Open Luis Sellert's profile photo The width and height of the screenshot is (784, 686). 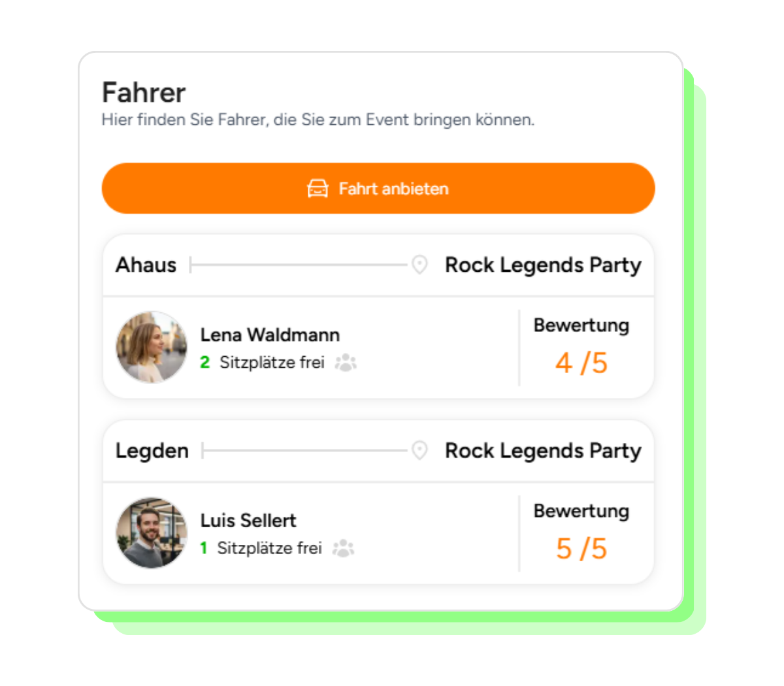(152, 532)
